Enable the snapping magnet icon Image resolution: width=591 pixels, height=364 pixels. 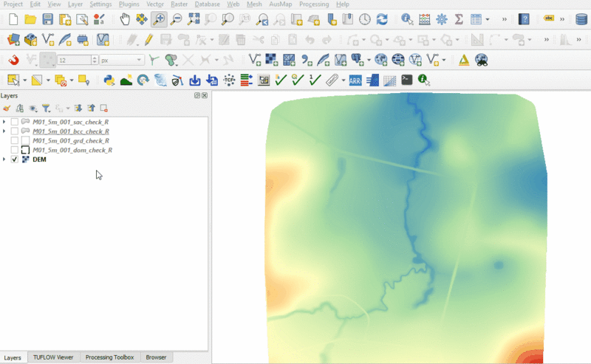[13, 60]
